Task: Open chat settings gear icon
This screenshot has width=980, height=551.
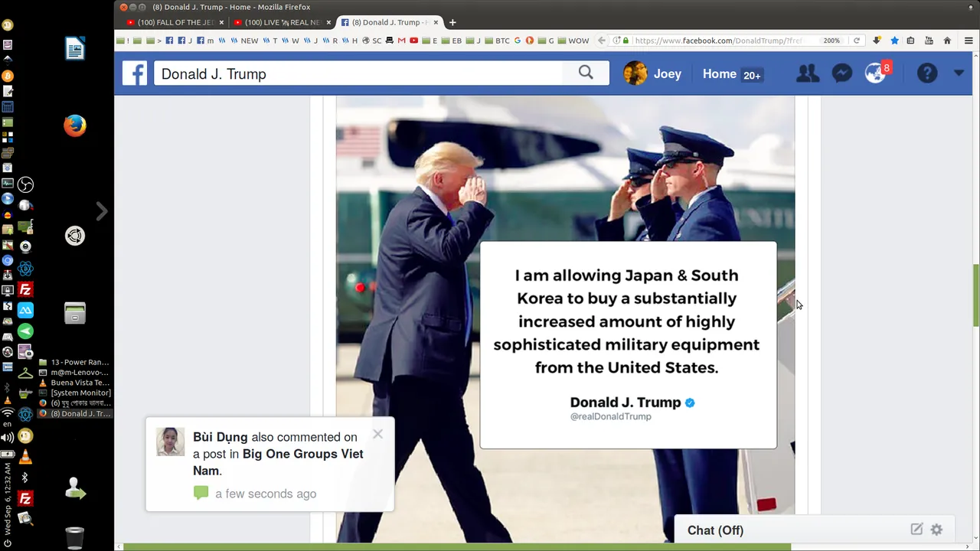Action: (936, 530)
